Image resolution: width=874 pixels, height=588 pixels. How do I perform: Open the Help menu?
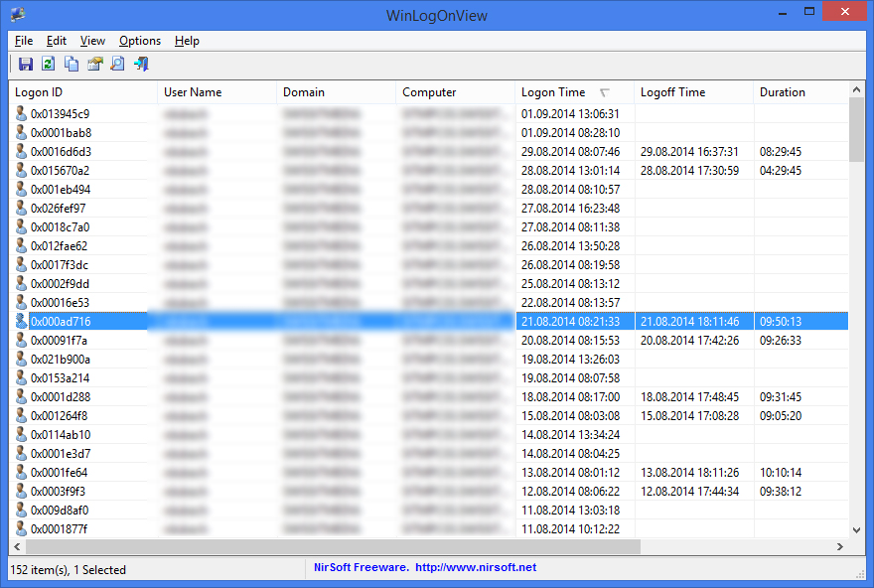tap(187, 41)
